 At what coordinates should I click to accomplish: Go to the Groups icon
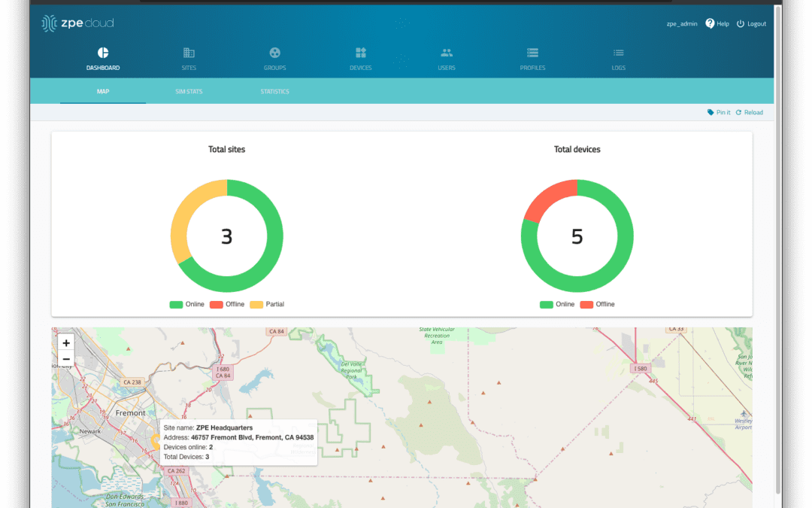click(x=275, y=53)
